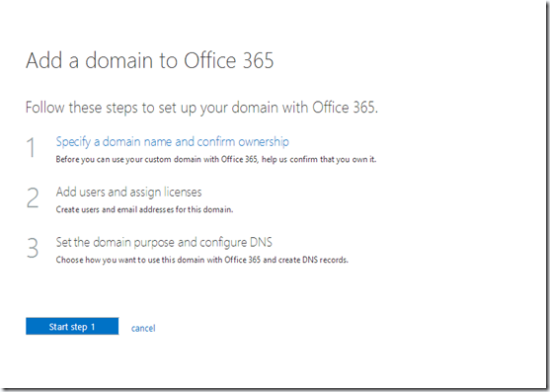The width and height of the screenshot is (550, 392).
Task: Click the cancel link
Action: (143, 328)
